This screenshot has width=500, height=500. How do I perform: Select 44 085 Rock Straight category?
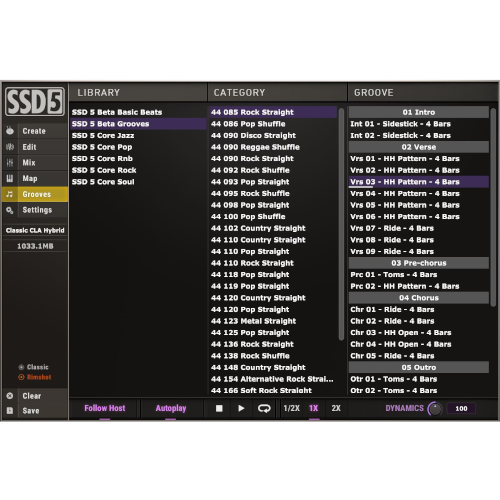tap(273, 112)
